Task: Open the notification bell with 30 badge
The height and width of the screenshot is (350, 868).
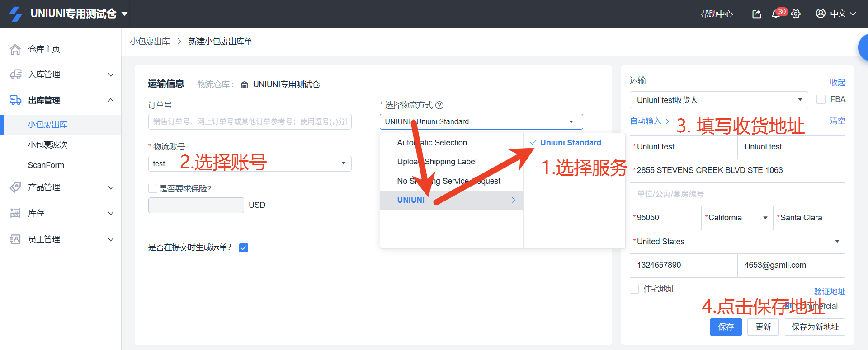Action: (776, 14)
